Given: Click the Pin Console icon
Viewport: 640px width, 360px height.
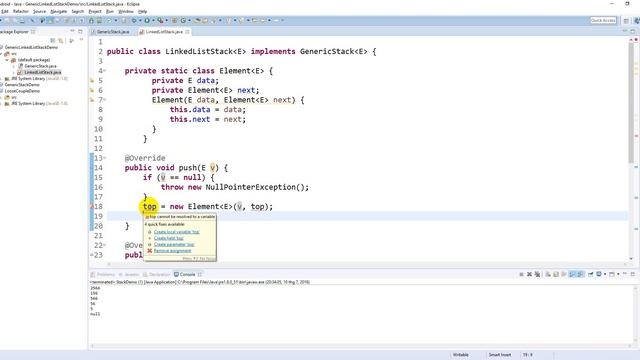Looking at the screenshot, I should coord(591,274).
